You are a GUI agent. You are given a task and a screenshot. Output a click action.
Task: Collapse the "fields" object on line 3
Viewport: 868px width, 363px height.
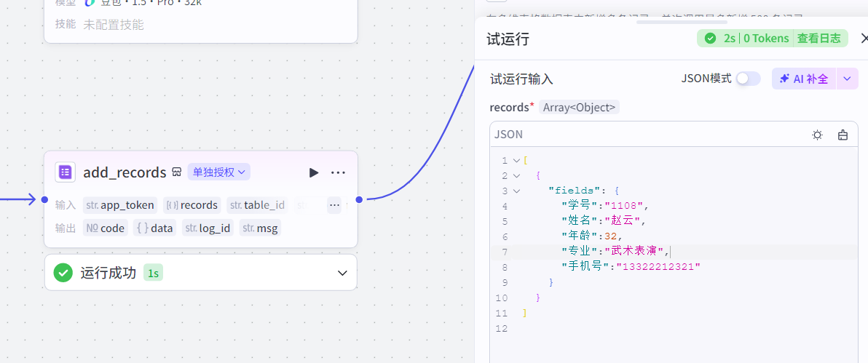click(516, 191)
